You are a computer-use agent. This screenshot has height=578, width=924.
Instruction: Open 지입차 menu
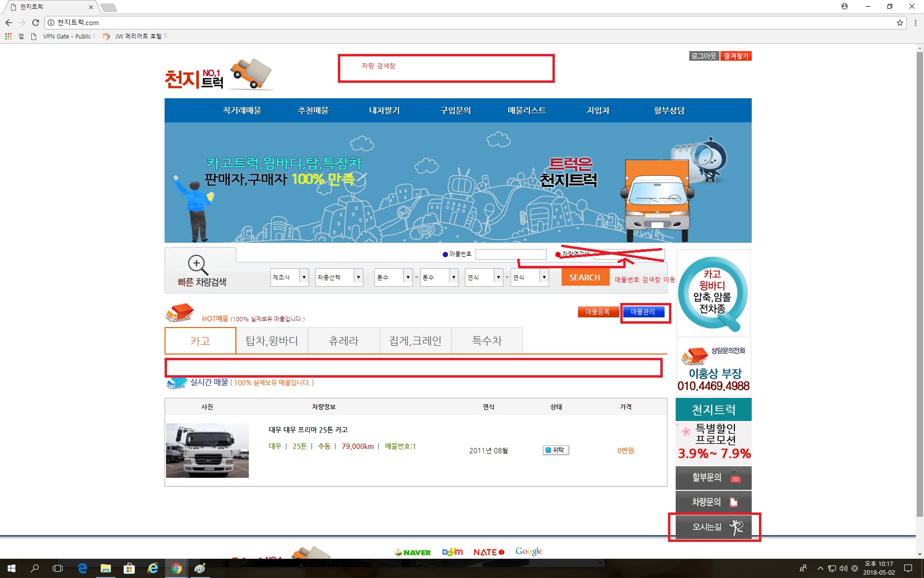(598, 110)
